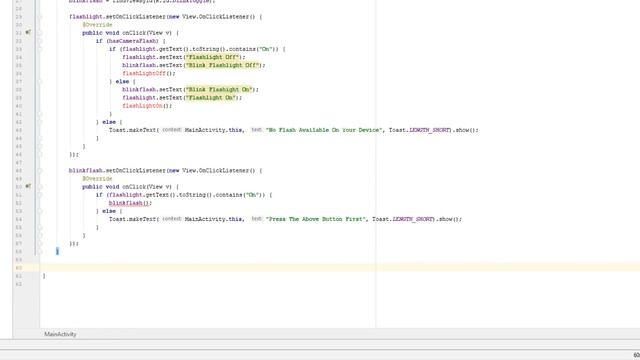The height and width of the screenshot is (360, 640).
Task: Fold the 'if (hasCameraFlash)' block
Action: pyautogui.click(x=40, y=41)
